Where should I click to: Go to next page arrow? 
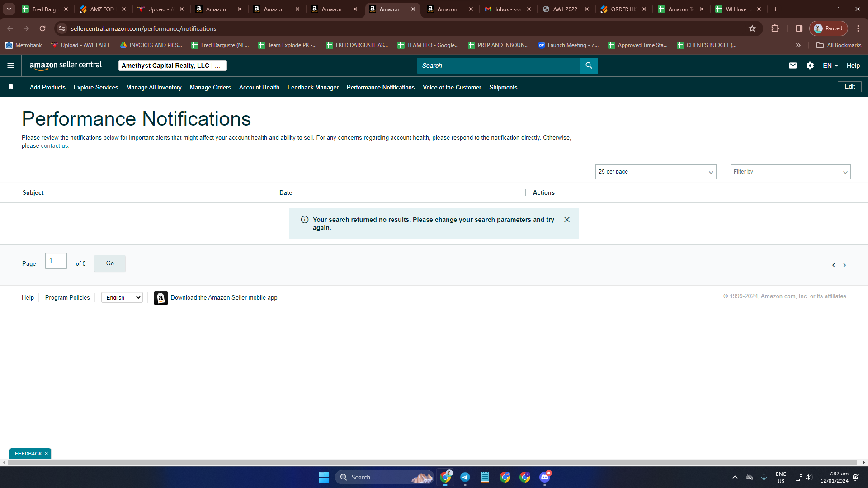[844, 265]
